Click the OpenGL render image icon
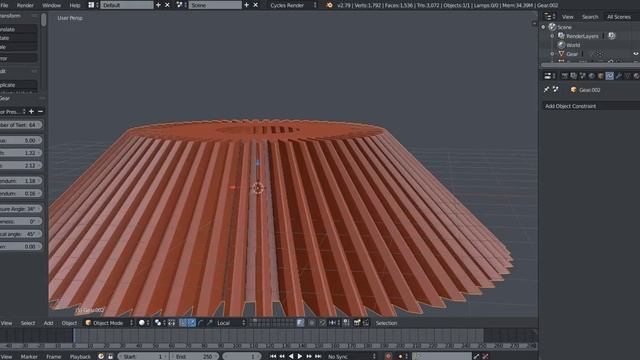Viewport: 640px width, 360px height. pos(357,323)
